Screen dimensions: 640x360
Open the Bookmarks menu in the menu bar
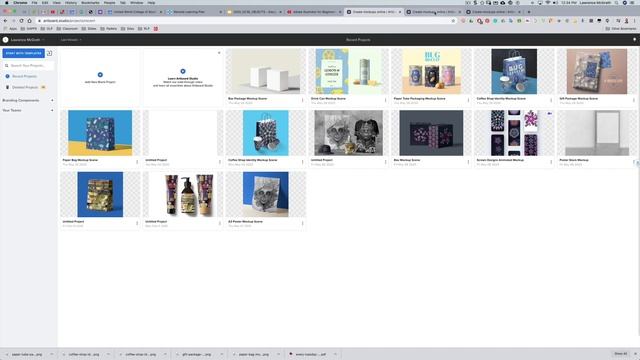click(90, 2)
